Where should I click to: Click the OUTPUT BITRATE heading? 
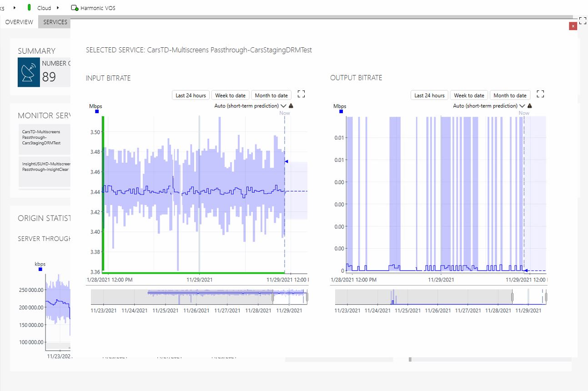(356, 78)
